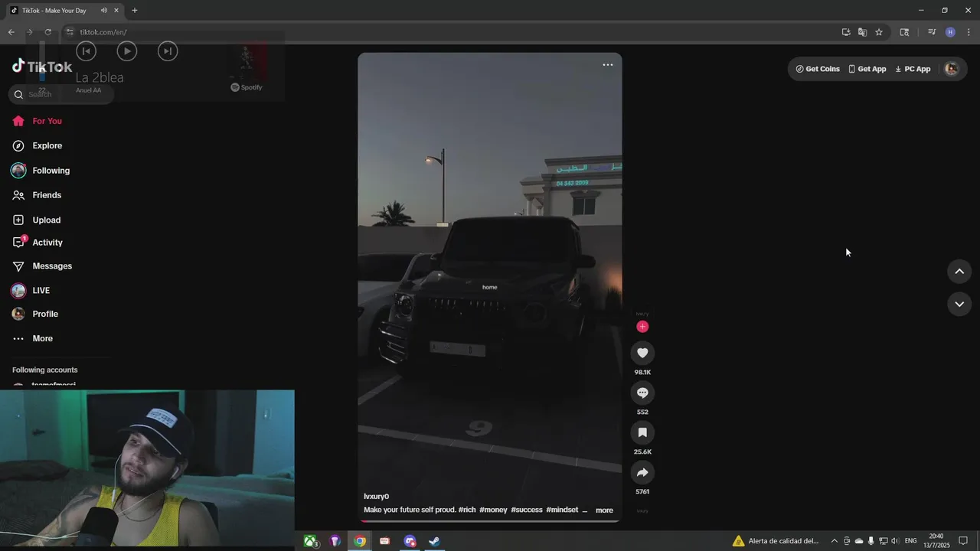
Task: Click the Spotify logo in the media overlay
Action: [247, 87]
